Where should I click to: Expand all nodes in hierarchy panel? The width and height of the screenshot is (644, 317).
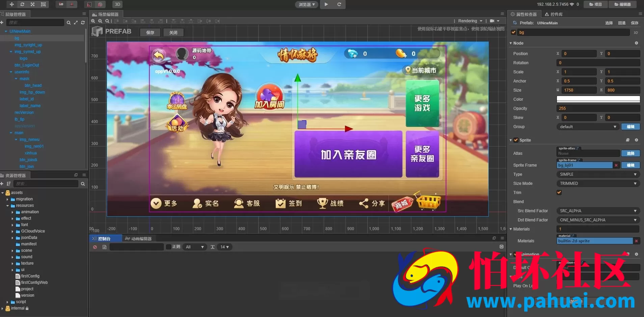tap(76, 23)
